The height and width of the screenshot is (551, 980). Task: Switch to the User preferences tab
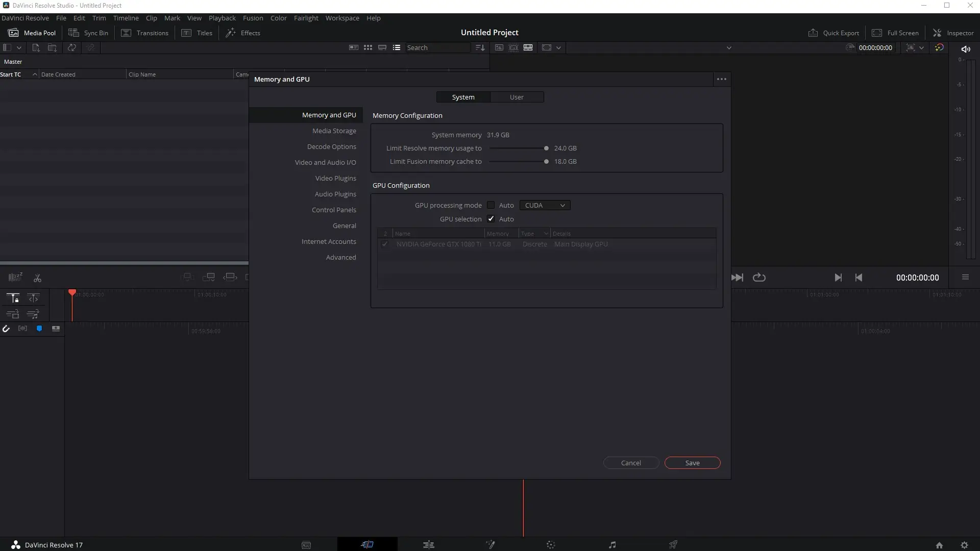click(517, 97)
